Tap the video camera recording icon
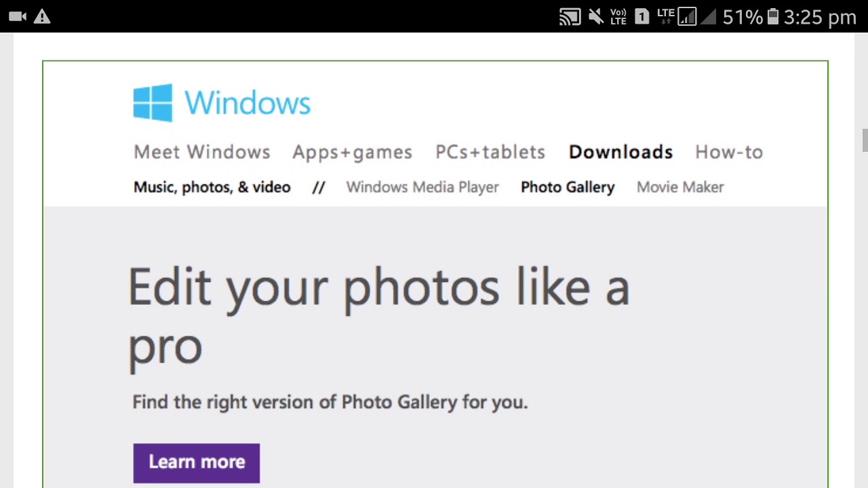The height and width of the screenshot is (488, 868). coord(18,17)
